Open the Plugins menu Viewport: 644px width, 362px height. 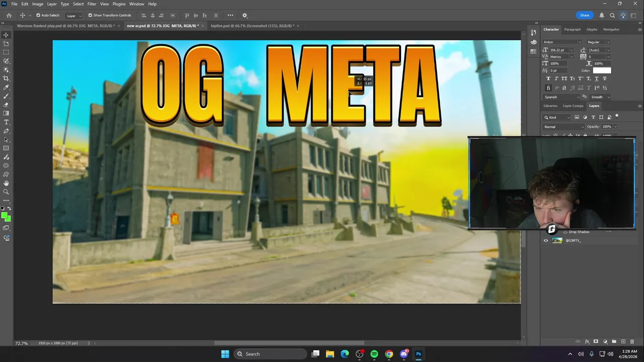pos(119,4)
